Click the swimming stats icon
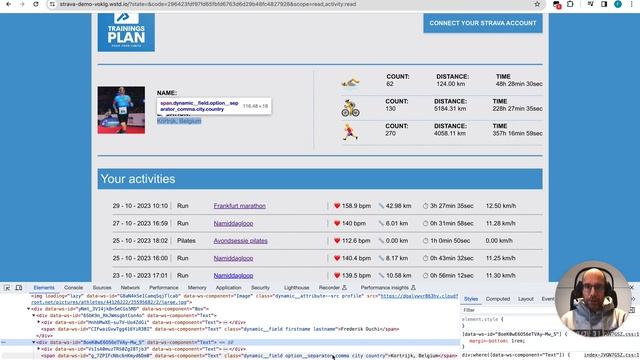The image size is (640, 360). pyautogui.click(x=350, y=83)
